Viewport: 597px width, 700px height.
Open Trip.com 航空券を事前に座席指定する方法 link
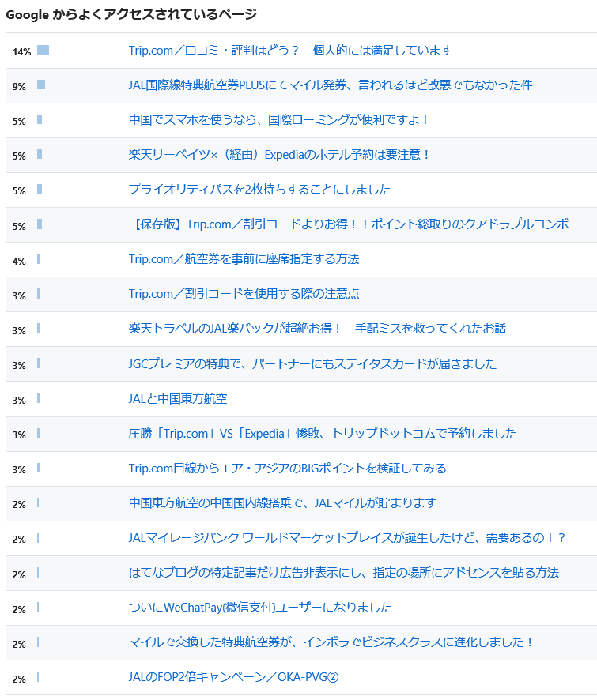click(244, 259)
